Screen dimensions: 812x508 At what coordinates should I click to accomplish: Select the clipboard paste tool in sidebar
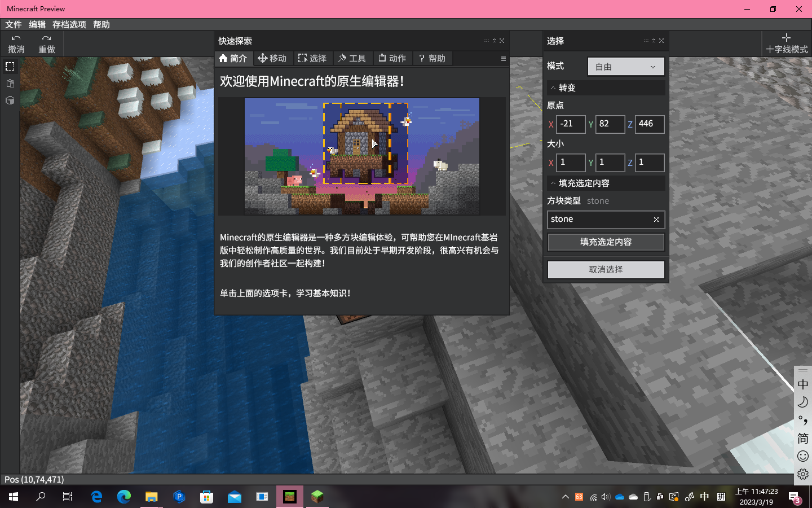coord(10,84)
